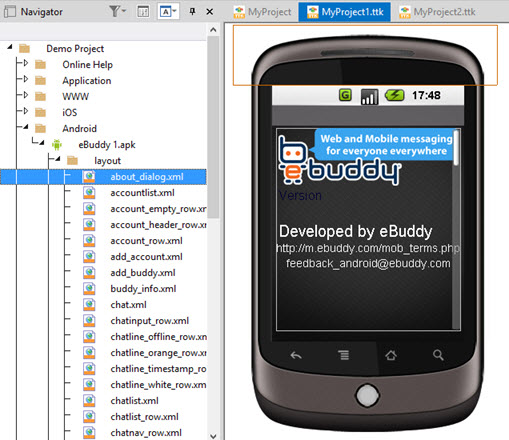Switch to the MyProject1.ttk tab

pos(345,12)
